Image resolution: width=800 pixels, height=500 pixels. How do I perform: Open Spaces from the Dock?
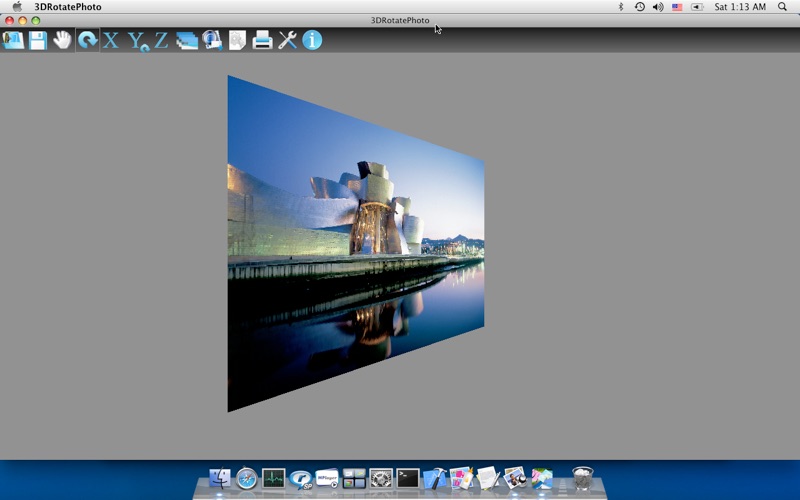354,479
